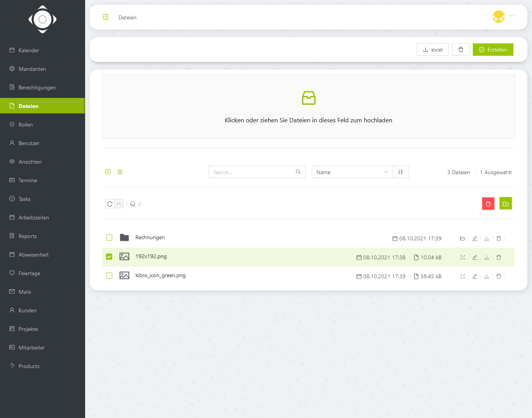The image size is (532, 418).
Task: Open the Rechnungen folder using folder-open icon
Action: pyautogui.click(x=462, y=238)
